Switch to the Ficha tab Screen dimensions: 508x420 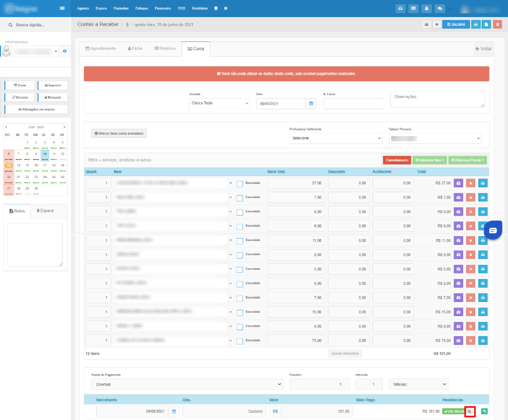[x=135, y=49]
